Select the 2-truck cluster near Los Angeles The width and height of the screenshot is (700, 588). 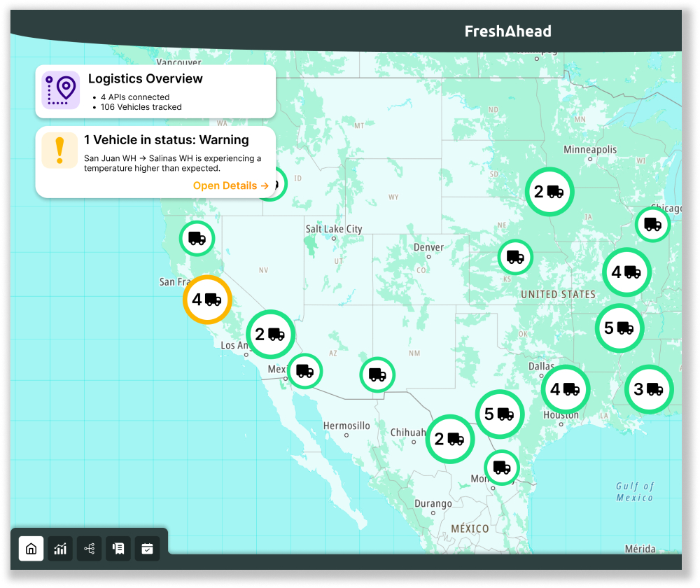[270, 335]
